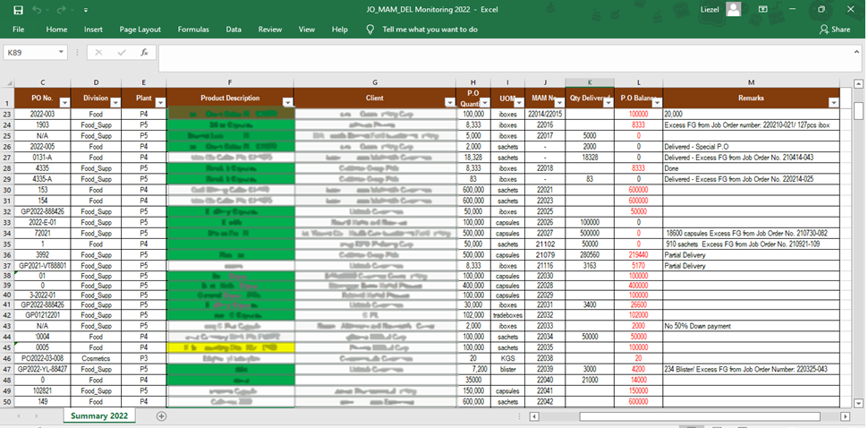Add a new sheet with plus icon
Viewport: 868px width, 428px height.
tap(161, 415)
